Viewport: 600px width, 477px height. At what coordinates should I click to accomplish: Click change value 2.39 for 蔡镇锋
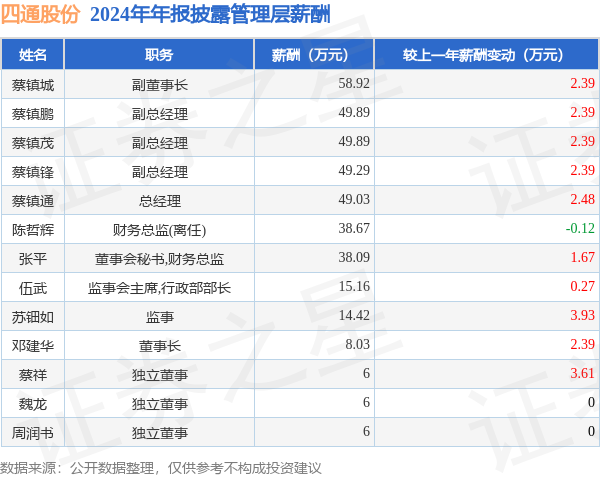582,171
